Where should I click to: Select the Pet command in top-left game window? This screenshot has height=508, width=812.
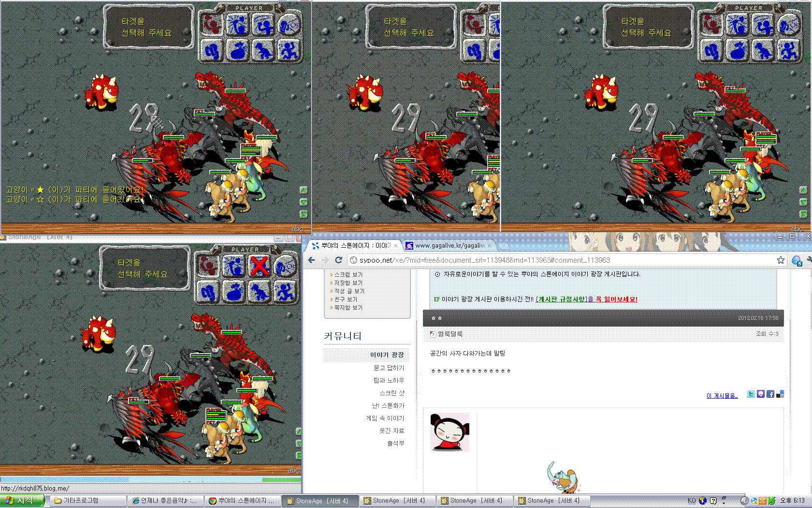point(263,50)
